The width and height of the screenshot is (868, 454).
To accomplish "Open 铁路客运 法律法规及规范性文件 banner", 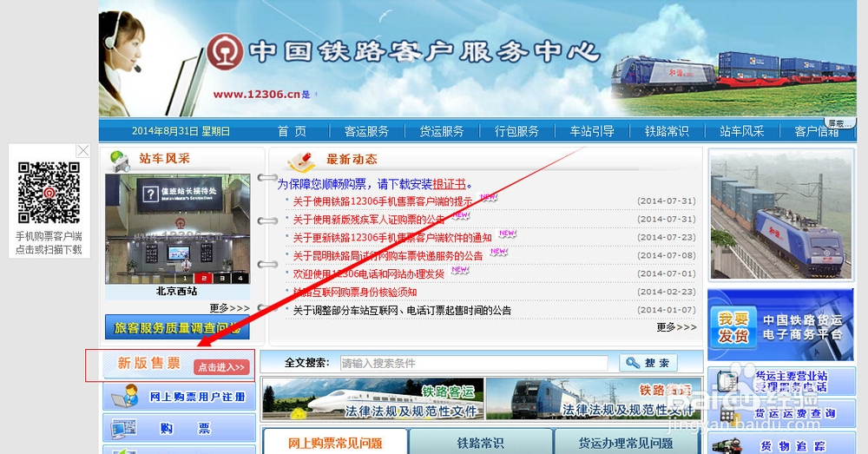I will [x=373, y=399].
